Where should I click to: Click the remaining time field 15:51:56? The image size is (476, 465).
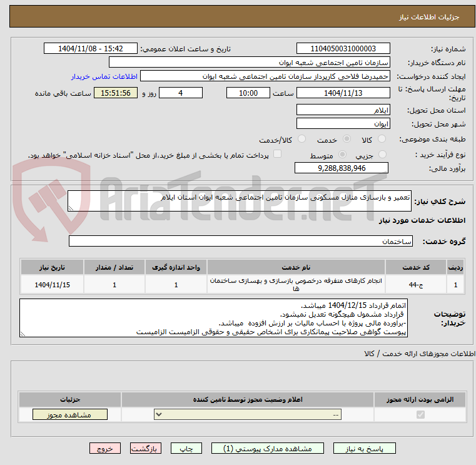116,93
